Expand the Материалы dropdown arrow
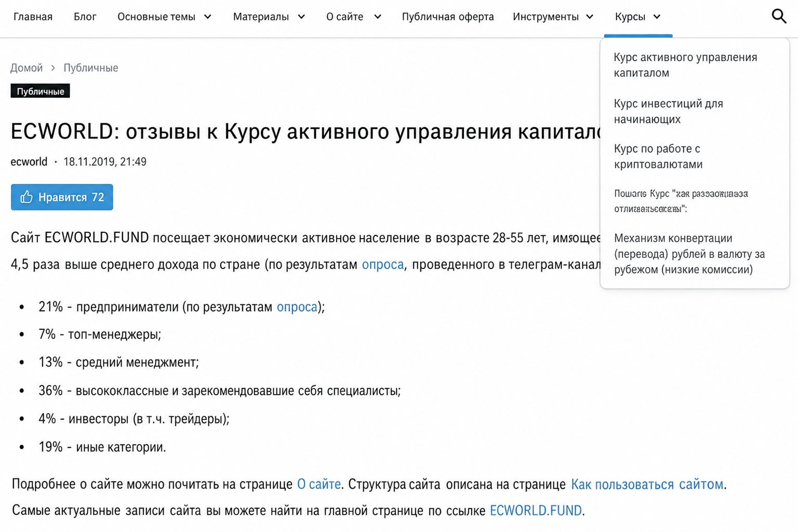798x532 pixels. pyautogui.click(x=301, y=17)
